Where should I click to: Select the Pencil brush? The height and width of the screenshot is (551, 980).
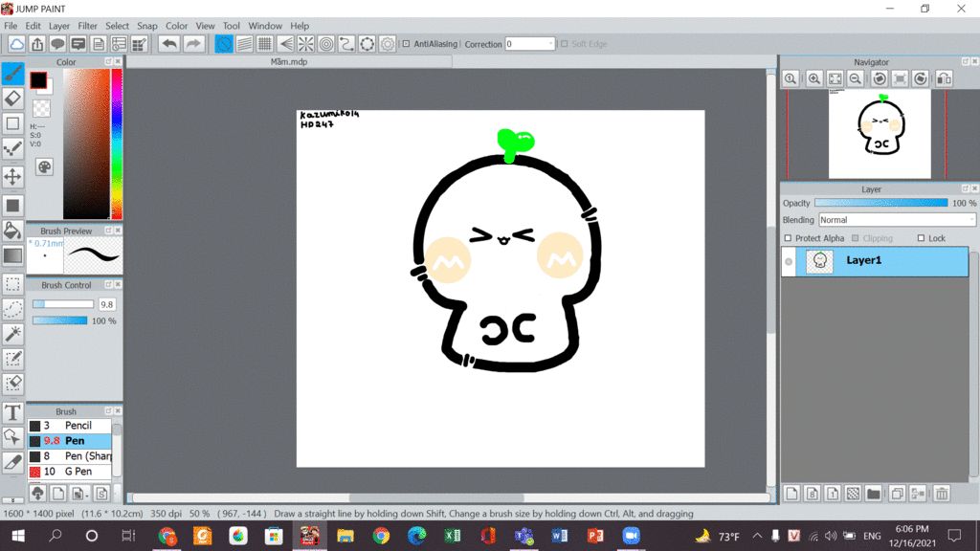coord(70,426)
